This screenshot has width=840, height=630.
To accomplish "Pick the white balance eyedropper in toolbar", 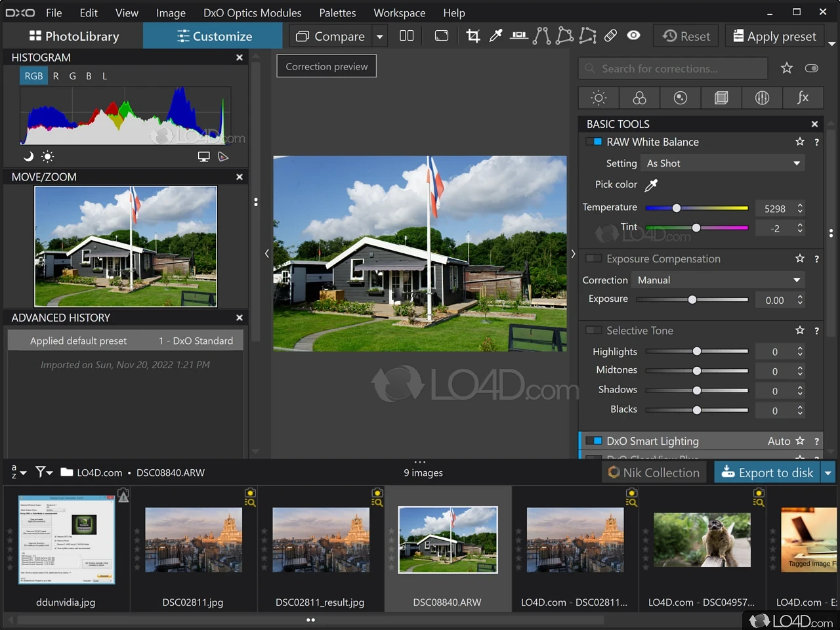I will [x=496, y=35].
